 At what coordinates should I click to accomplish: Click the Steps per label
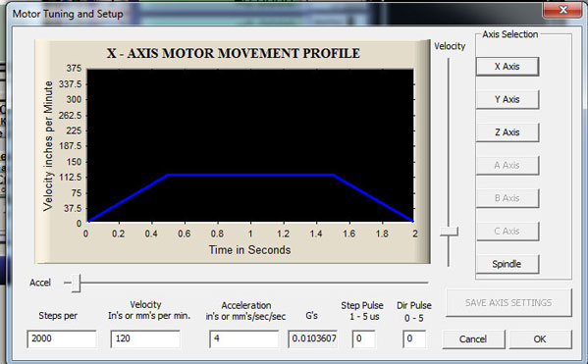pos(58,316)
